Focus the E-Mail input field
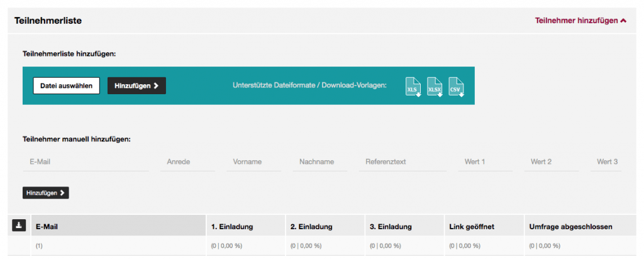 tap(86, 162)
